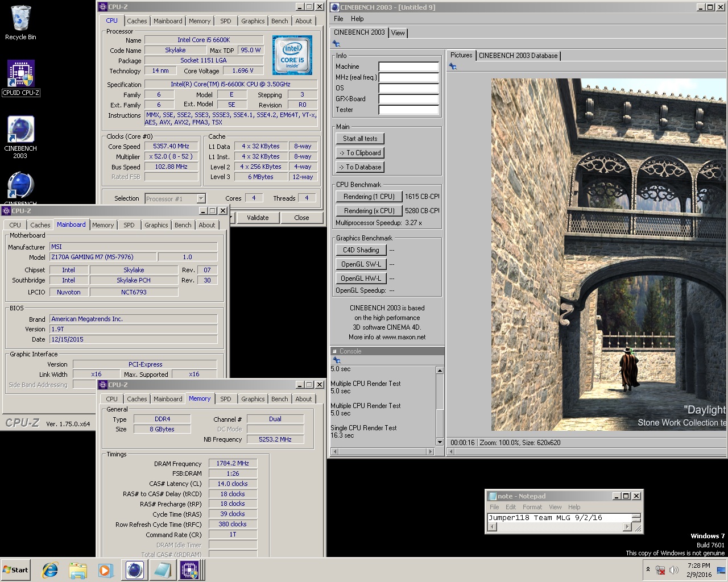The height and width of the screenshot is (582, 728).
Task: Click console horizontal scroll right arrow
Action: pos(430,452)
